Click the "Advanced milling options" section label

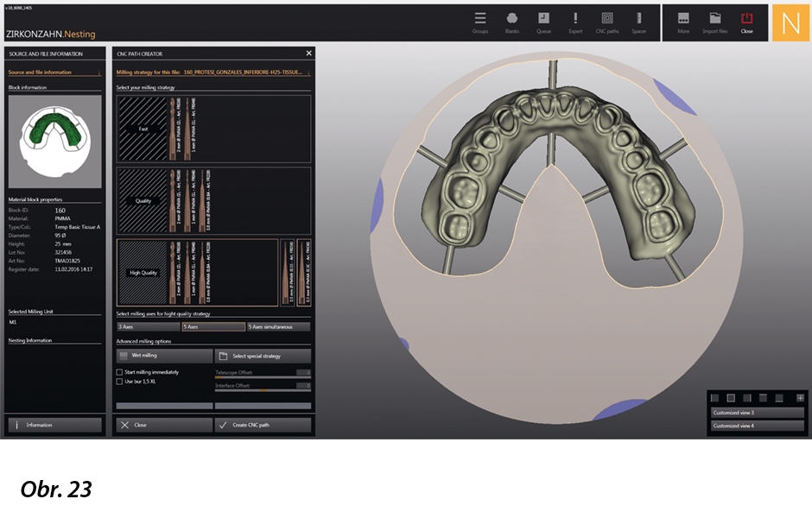[x=143, y=342]
